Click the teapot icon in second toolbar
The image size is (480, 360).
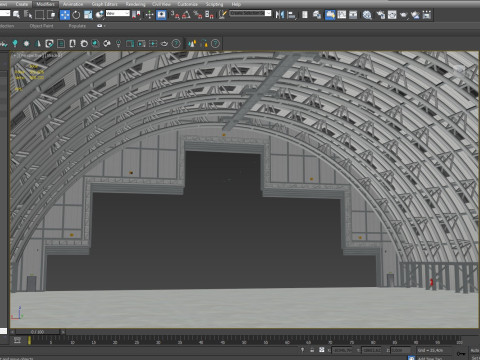[164, 43]
